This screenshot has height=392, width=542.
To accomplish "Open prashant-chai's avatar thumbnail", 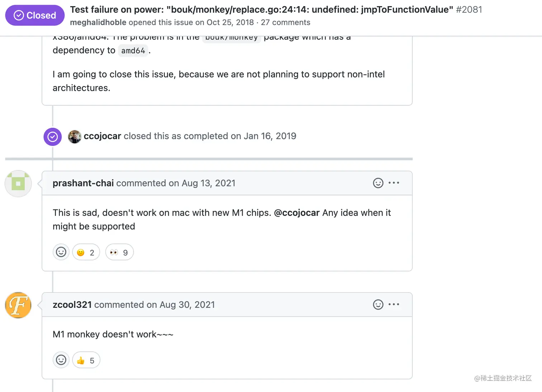I will pos(18,184).
